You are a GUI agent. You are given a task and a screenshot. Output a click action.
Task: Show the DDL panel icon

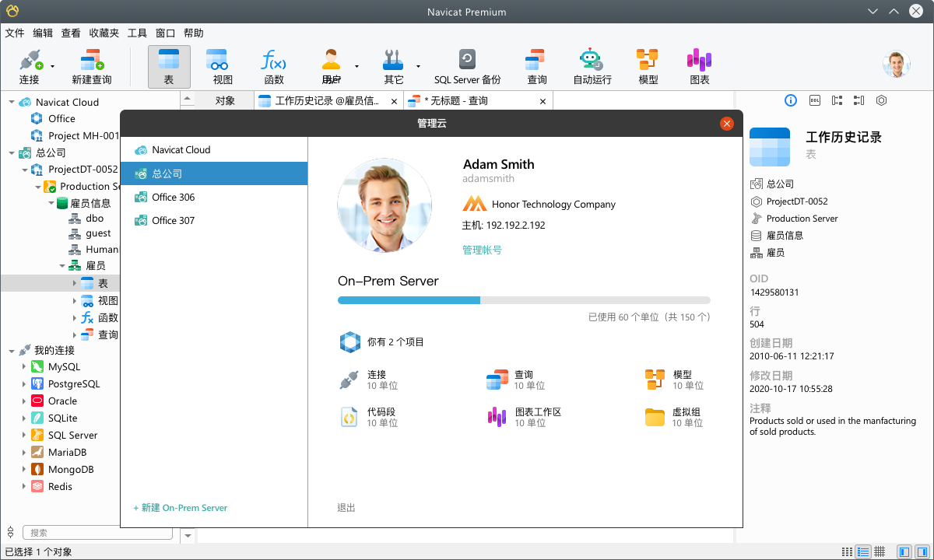point(815,100)
